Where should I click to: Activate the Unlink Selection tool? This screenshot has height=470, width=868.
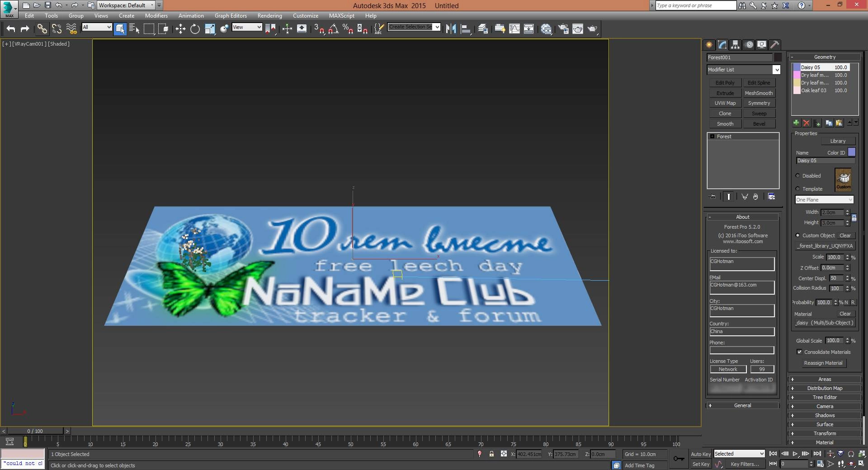[57, 29]
